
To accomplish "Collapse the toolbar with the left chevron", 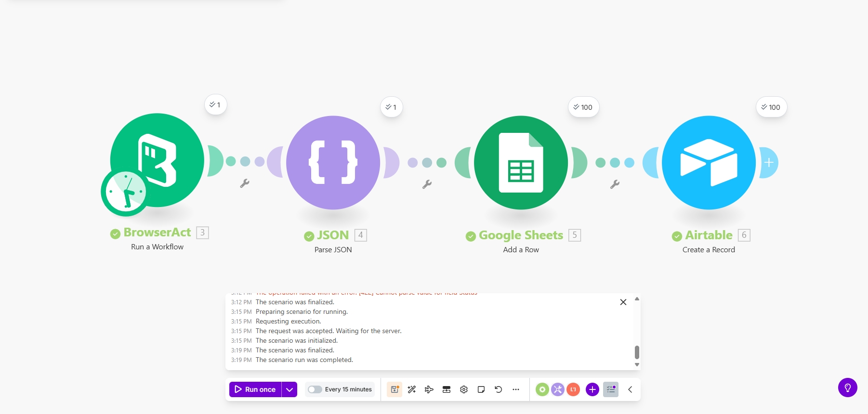I will coord(630,389).
